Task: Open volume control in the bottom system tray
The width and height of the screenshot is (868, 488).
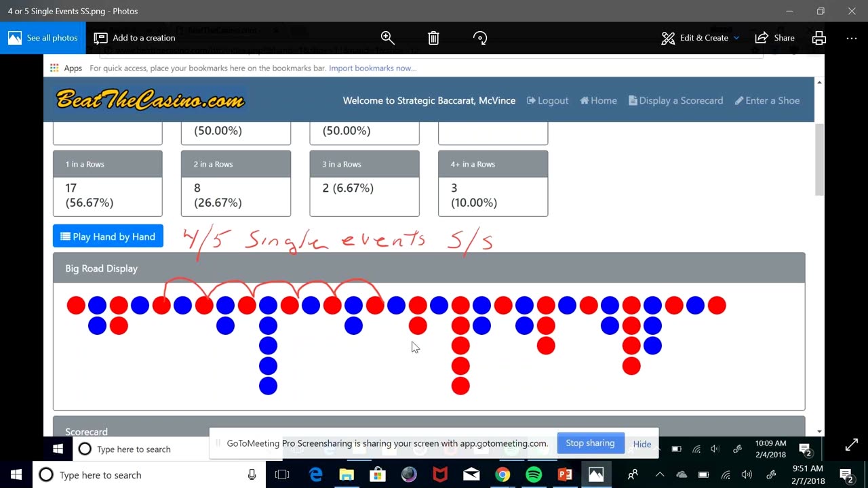Action: pyautogui.click(x=747, y=474)
